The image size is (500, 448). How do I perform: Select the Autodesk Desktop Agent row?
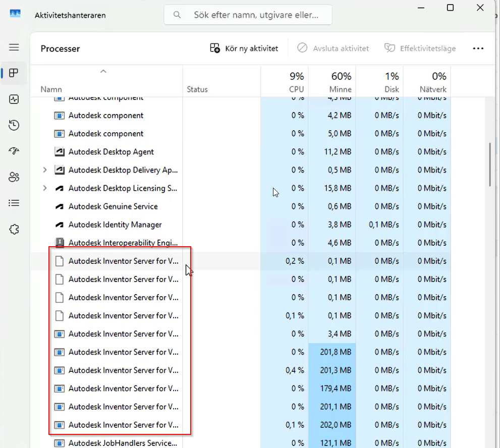pyautogui.click(x=241, y=152)
